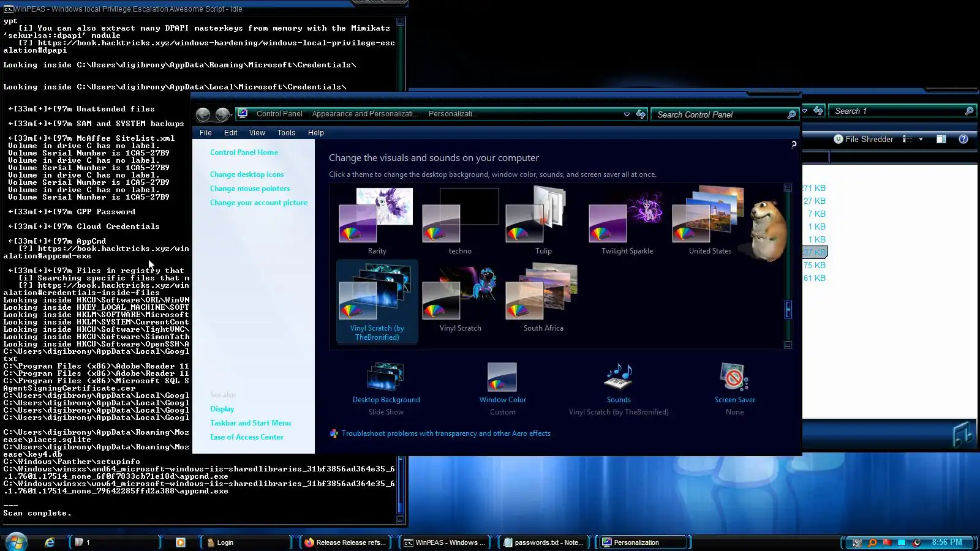
Task: Click the WinPEAS console scroll up arrow
Action: 401,21
